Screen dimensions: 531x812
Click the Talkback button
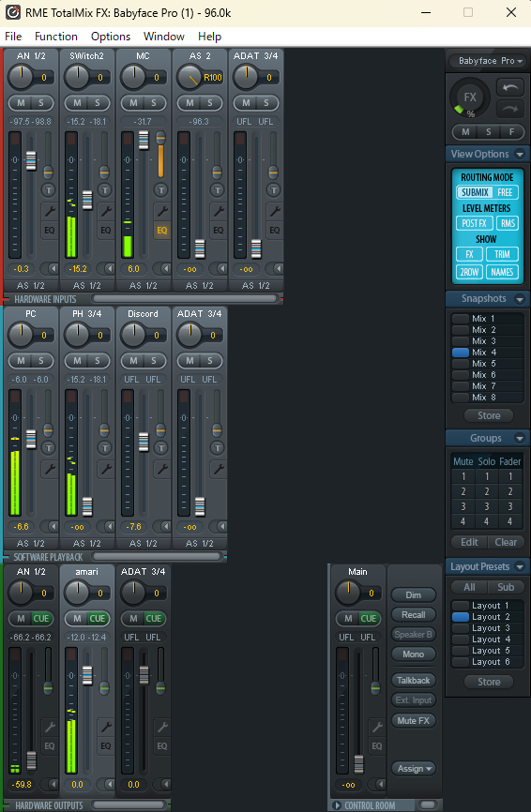point(414,680)
